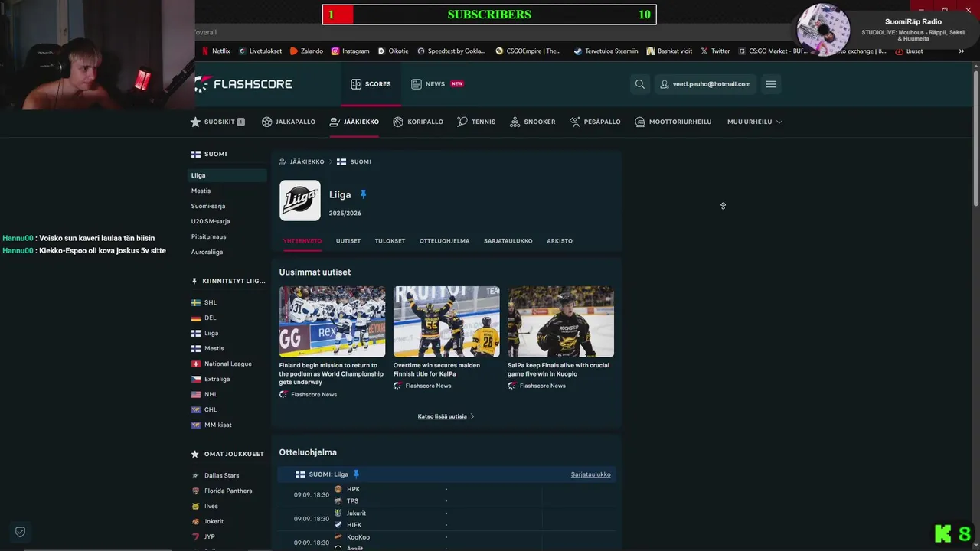Open the Otteluohjelma tab

tap(444, 241)
